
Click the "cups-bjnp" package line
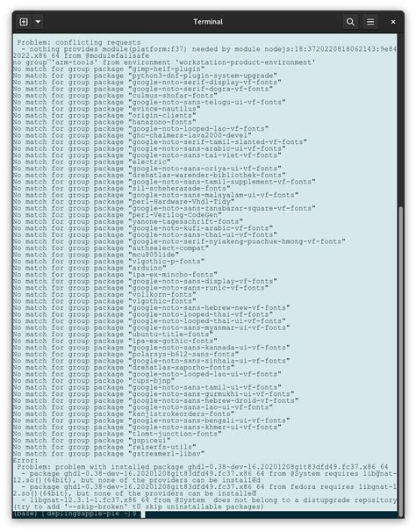point(94,381)
